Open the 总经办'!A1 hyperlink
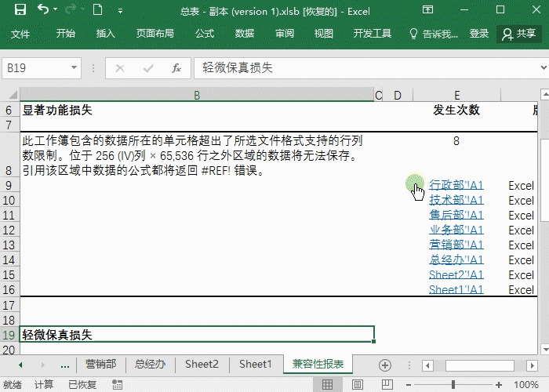This screenshot has height=392, width=549. click(456, 260)
